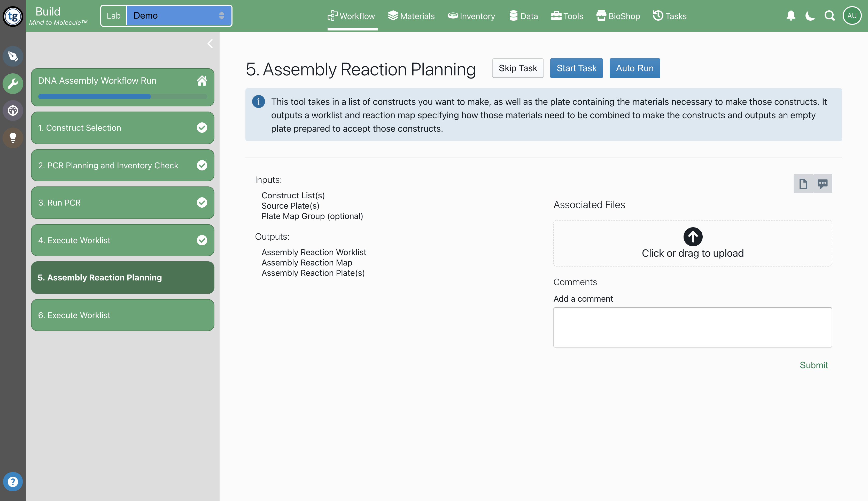
Task: Click the Source Plate(s) input text
Action: [x=290, y=206]
